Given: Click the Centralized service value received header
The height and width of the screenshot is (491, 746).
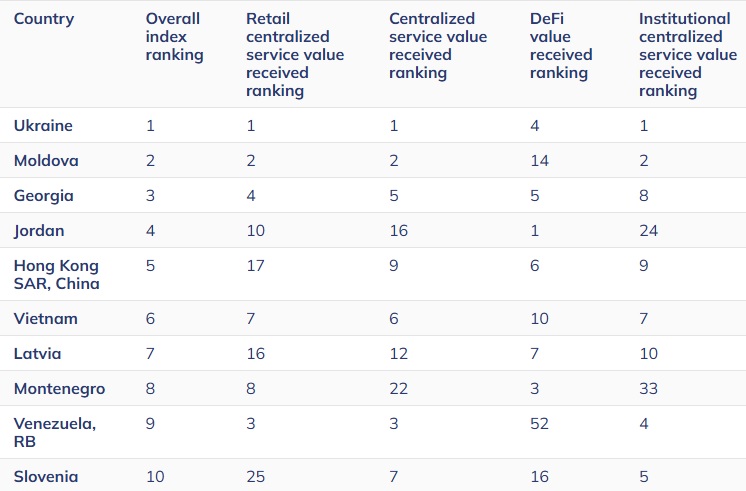Looking at the screenshot, I should point(438,46).
